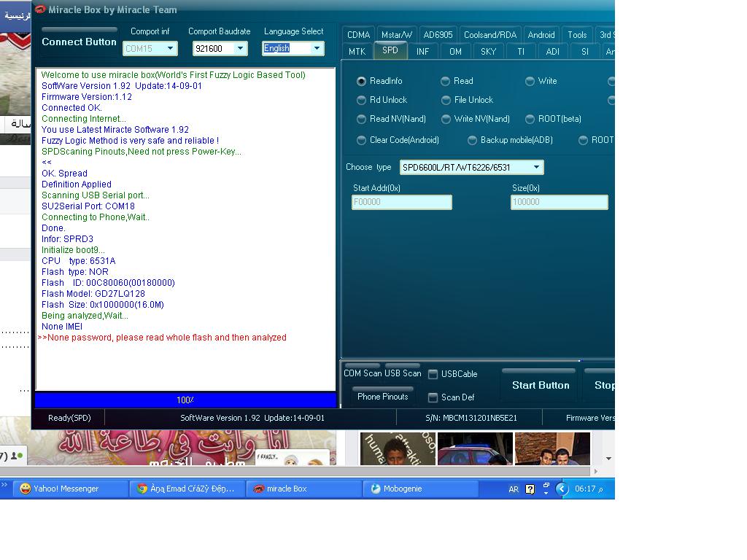
Task: Switch to the Android tab
Action: (541, 35)
